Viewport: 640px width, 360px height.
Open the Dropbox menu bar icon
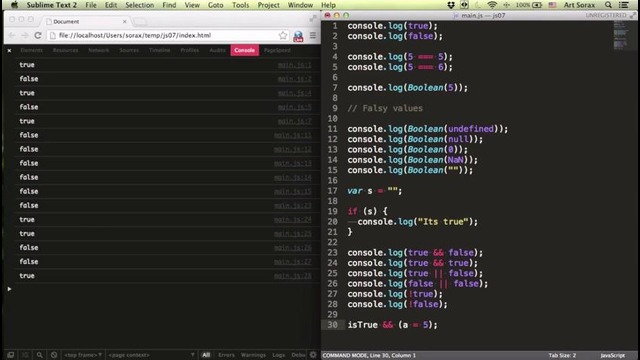click(451, 5)
